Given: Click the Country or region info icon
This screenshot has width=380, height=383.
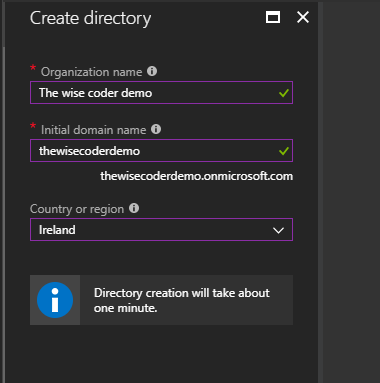Looking at the screenshot, I should (x=134, y=208).
